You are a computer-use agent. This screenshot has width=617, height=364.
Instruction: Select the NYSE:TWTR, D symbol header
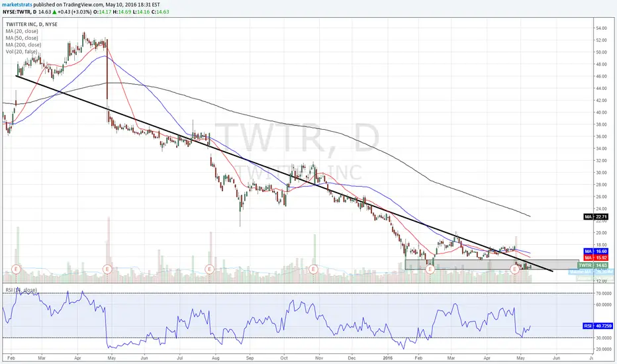coord(19,12)
